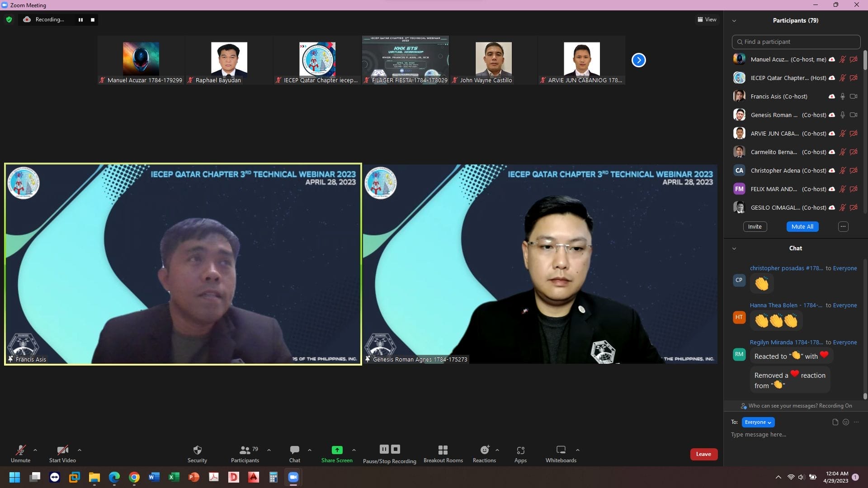This screenshot has height=488, width=868.
Task: Open Microsoft Word from taskbar
Action: 154,477
